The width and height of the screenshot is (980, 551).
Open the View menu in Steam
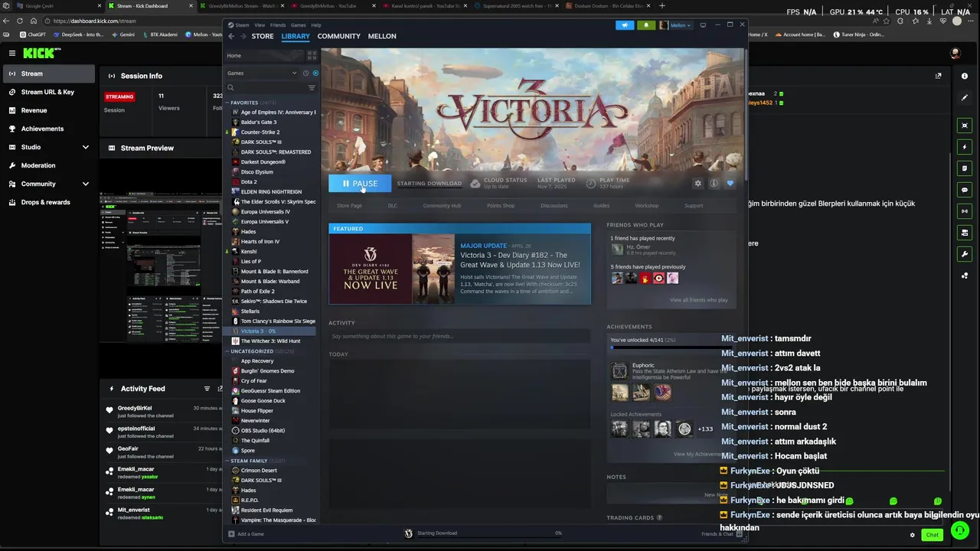coord(260,25)
